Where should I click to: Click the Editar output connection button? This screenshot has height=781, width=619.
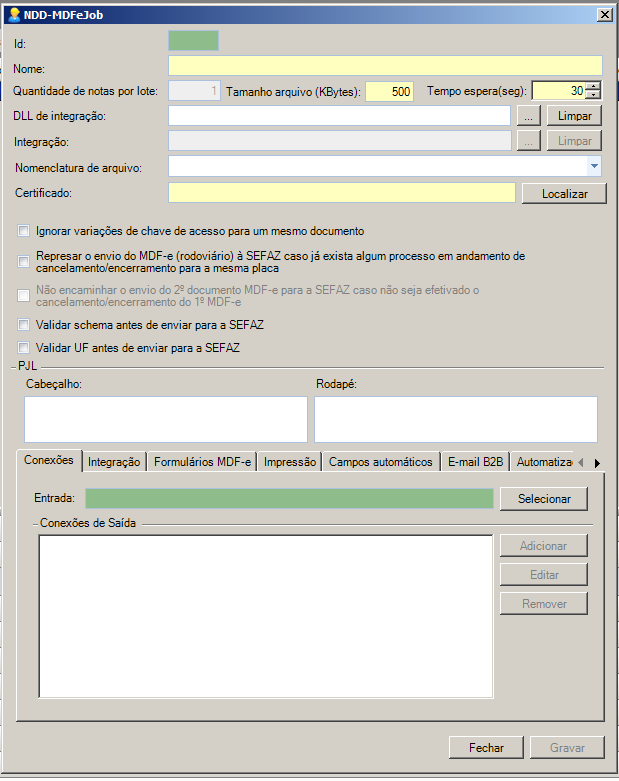(x=544, y=574)
